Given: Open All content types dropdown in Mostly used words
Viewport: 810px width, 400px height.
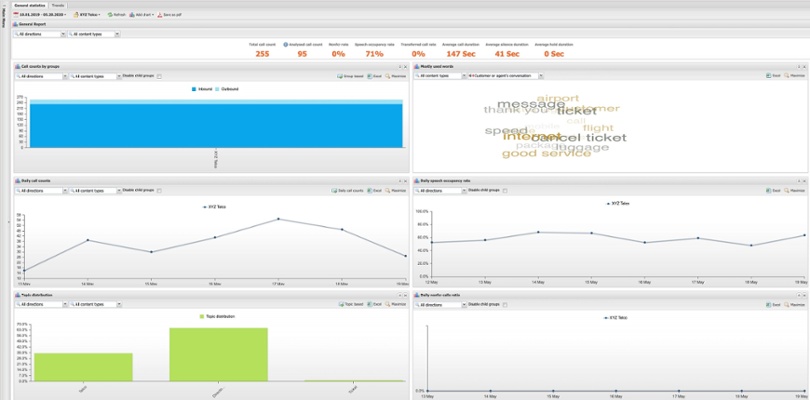Looking at the screenshot, I should [439, 76].
